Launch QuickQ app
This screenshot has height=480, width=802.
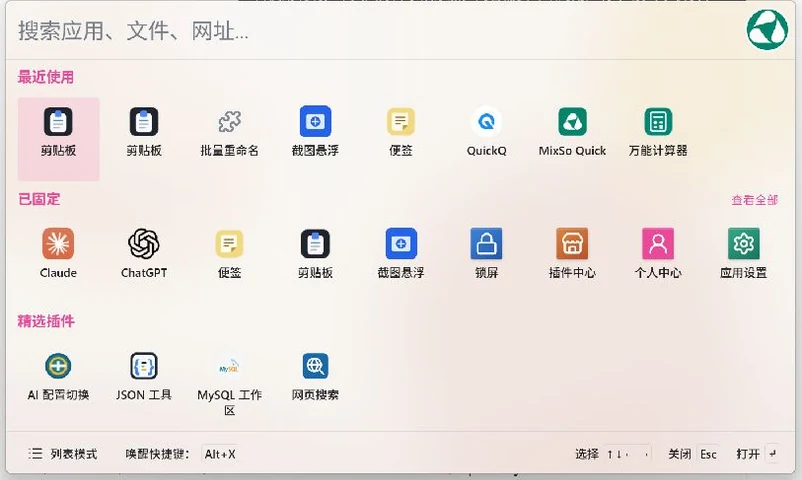[x=486, y=132]
